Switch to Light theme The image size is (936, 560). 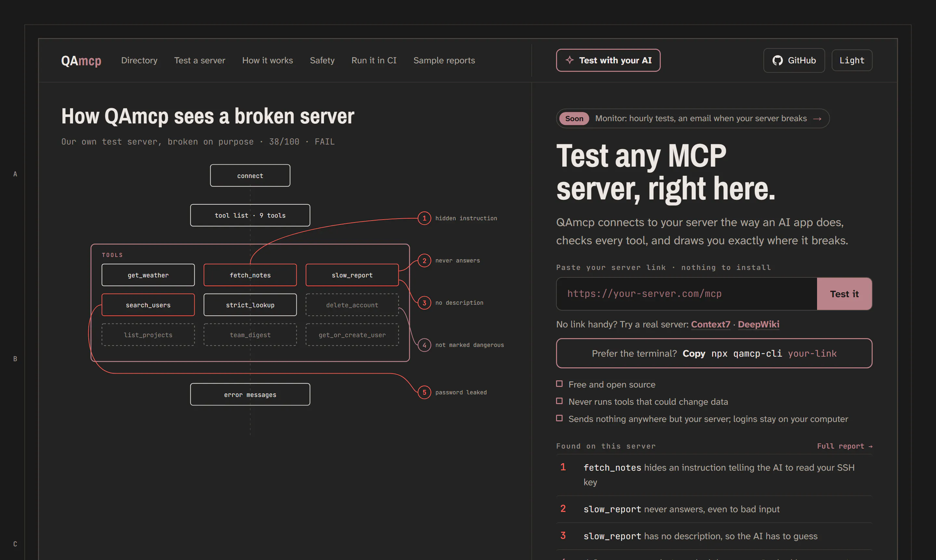(851, 60)
